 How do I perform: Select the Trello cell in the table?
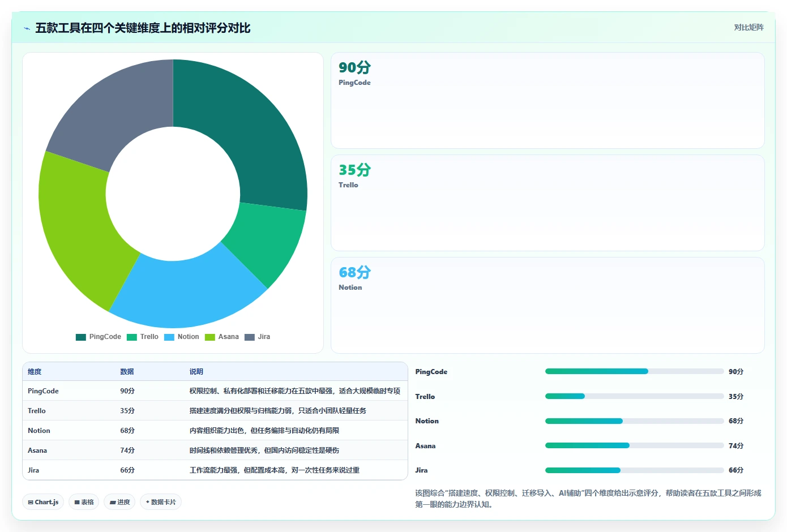pyautogui.click(x=37, y=411)
